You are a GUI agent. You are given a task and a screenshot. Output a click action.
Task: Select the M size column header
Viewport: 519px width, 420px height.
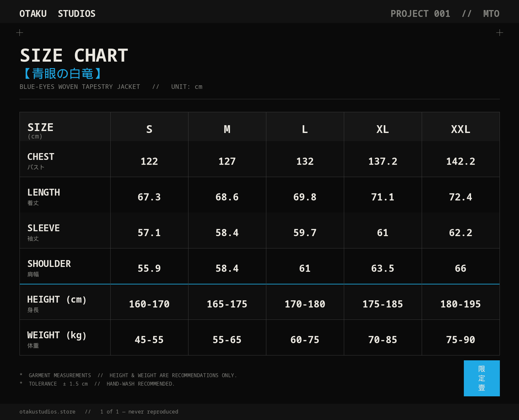click(x=227, y=127)
